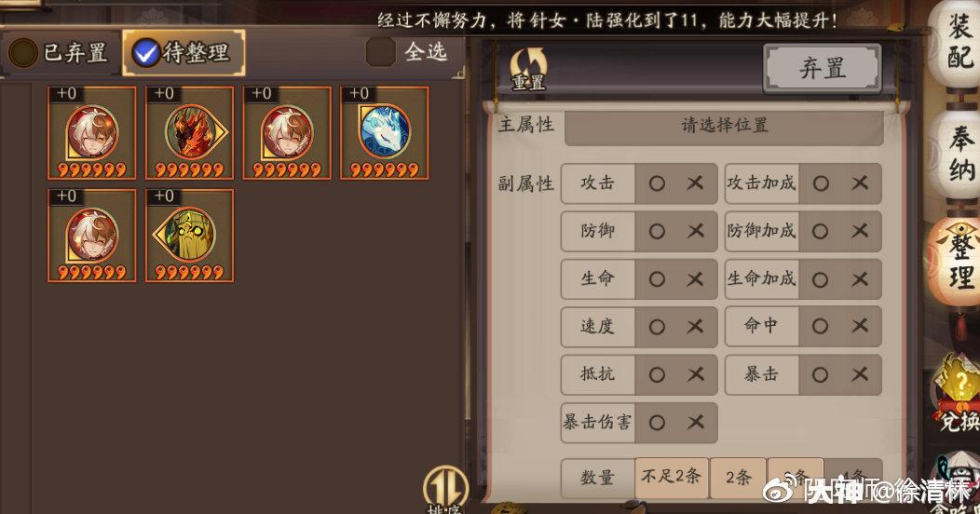Screen dimensions: 980x514
Task: Click the 排序 sort icon
Action: tap(445, 491)
